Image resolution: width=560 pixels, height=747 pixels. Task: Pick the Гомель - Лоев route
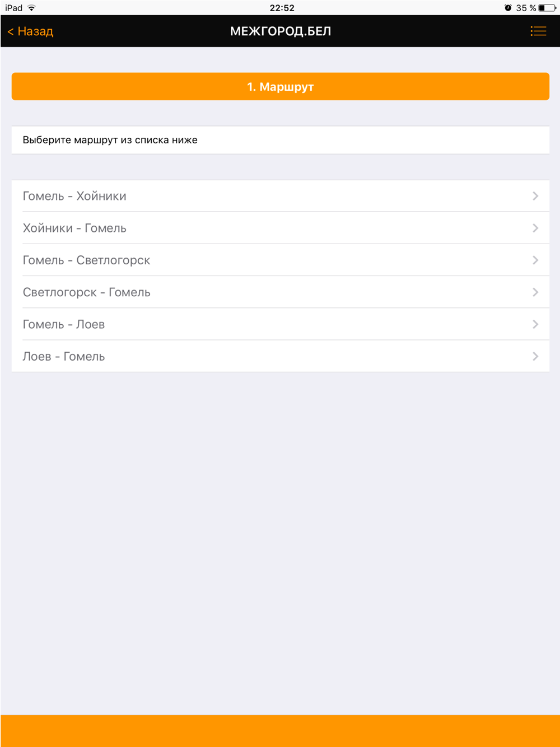point(280,324)
